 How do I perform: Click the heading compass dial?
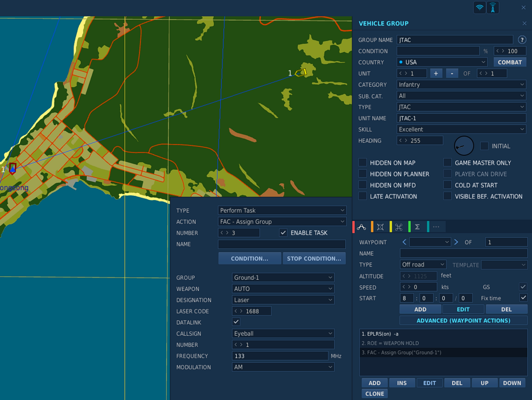[464, 146]
